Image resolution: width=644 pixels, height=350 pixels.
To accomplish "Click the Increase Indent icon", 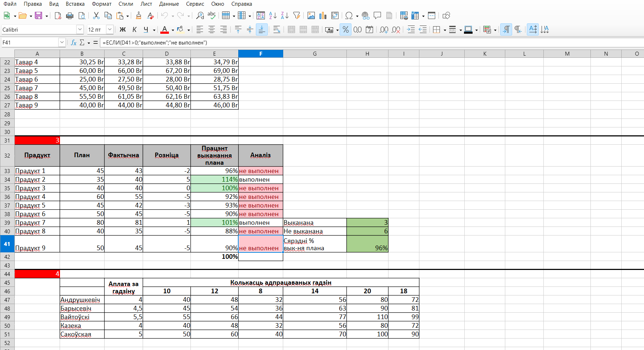I will (x=411, y=29).
